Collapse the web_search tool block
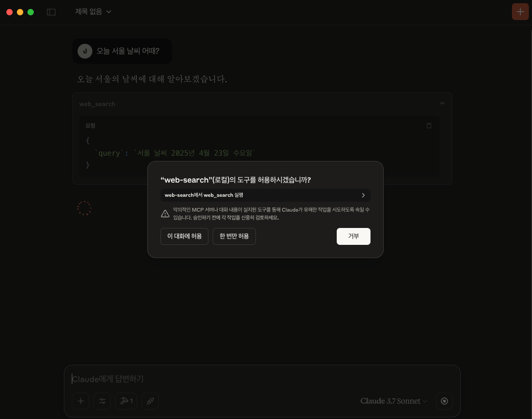 [442, 103]
